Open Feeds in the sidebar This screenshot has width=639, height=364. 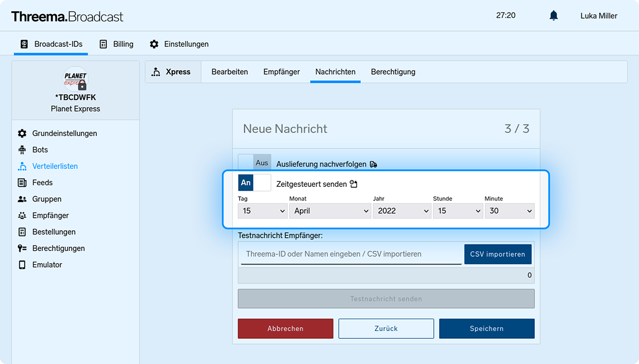[x=42, y=183]
